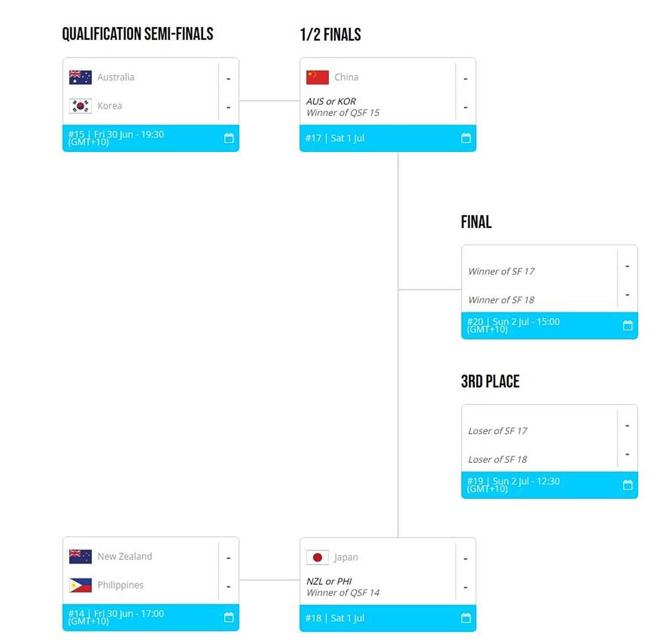Click the Winner of QSF 14 placeholder
657x644 pixels.
point(343,593)
